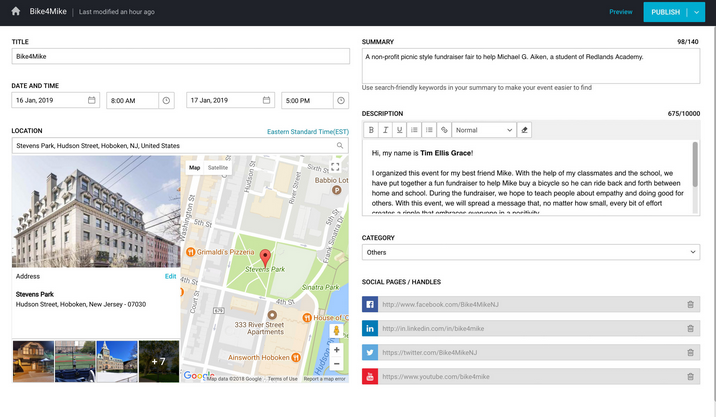Screen dimensions: 716x417
Task: Insert bulleted list
Action: 429,130
